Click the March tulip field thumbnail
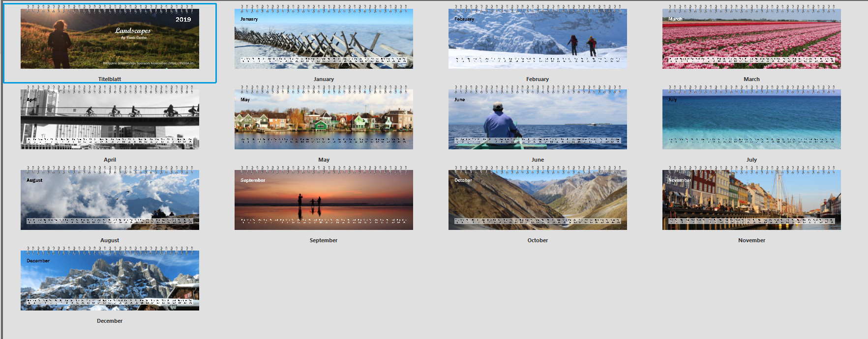Screen dimensions: 868x339 [751, 39]
